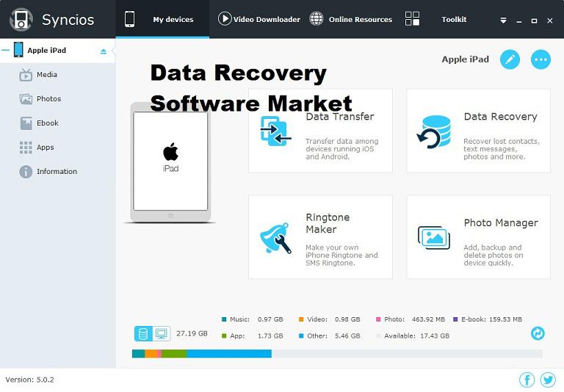Click the Online Resources globe icon
564x392 pixels.
(x=317, y=18)
